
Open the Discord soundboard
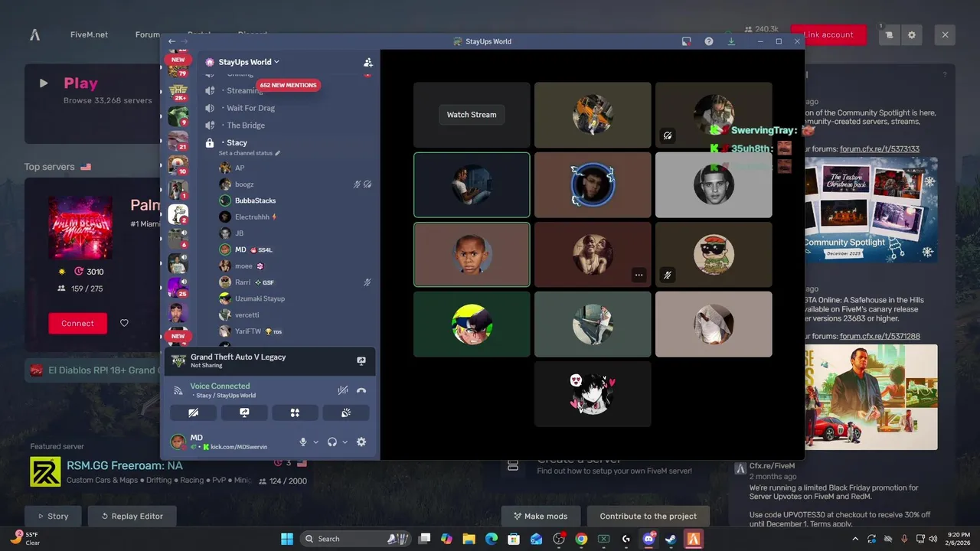pos(346,412)
